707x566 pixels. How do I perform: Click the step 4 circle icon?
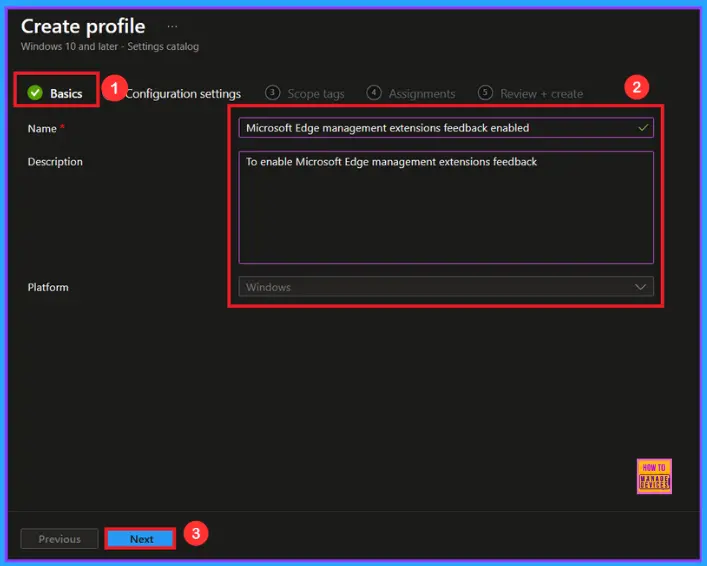tap(374, 92)
